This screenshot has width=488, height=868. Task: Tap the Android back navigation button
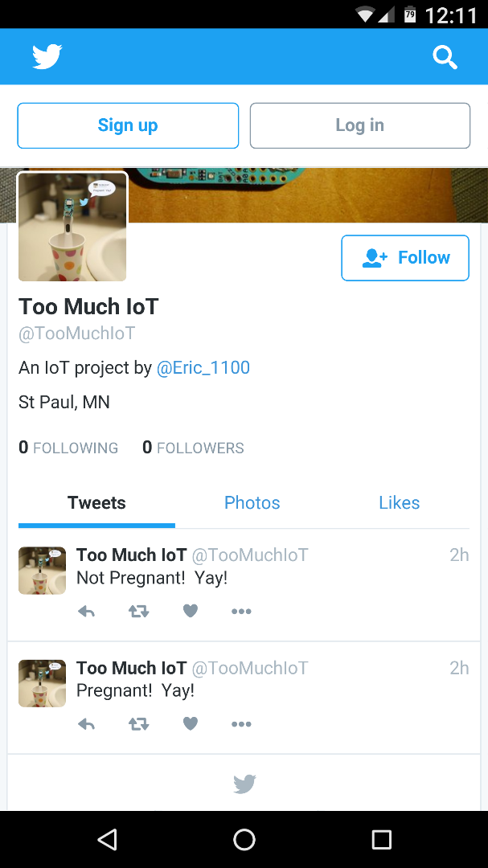point(108,839)
